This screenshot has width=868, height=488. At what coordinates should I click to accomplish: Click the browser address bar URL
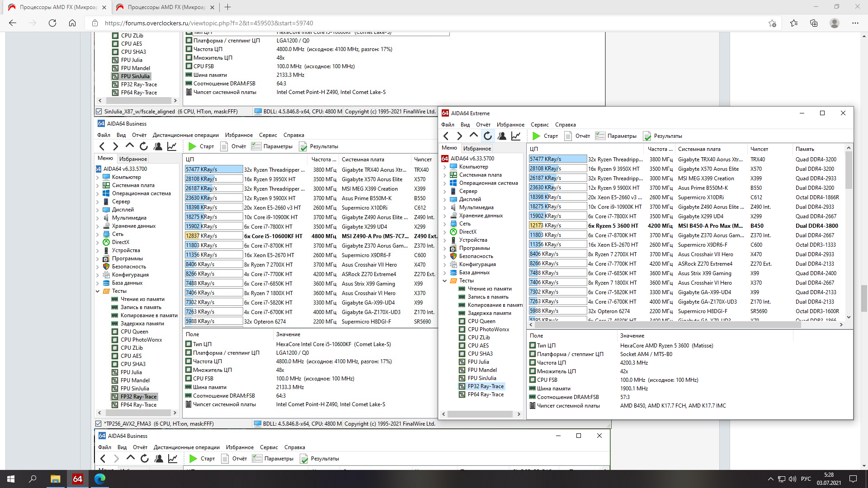[209, 23]
